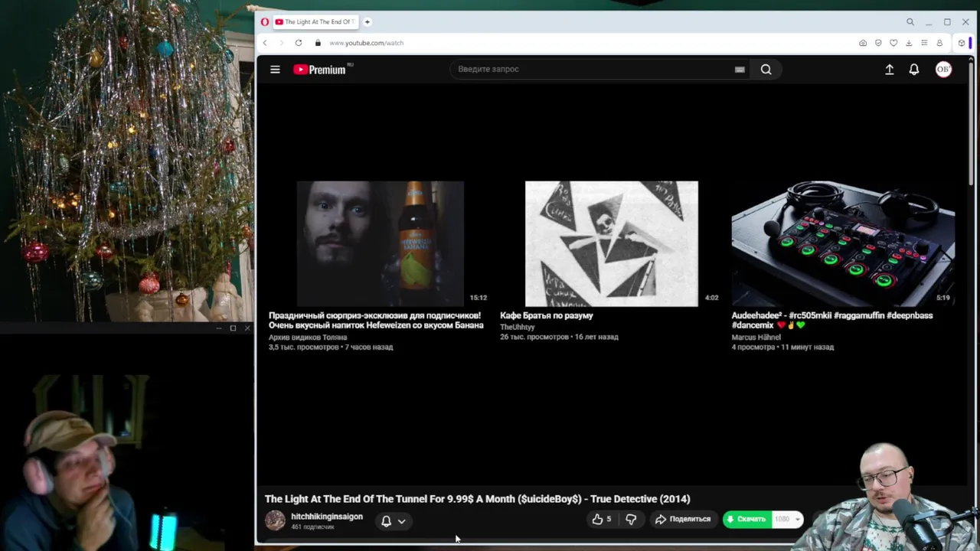Take a snapshot with camera icon

tap(863, 43)
